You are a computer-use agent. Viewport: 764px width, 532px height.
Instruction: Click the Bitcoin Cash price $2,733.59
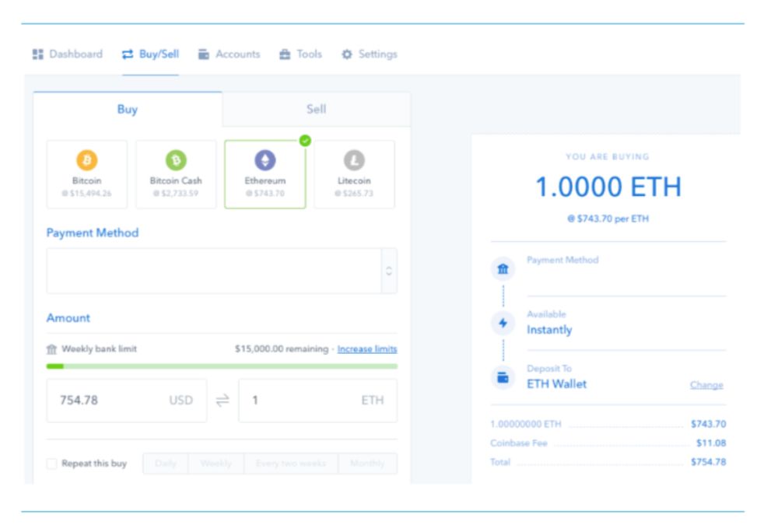pos(176,194)
